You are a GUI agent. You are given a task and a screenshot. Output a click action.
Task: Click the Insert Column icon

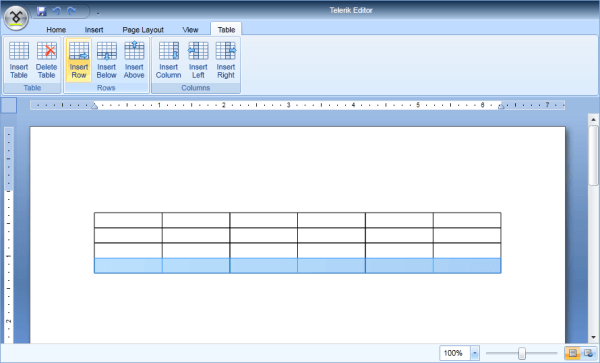[168, 60]
